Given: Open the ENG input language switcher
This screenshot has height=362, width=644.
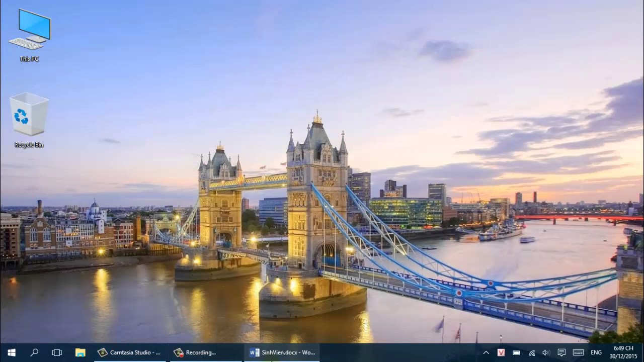Looking at the screenshot, I should pos(596,352).
